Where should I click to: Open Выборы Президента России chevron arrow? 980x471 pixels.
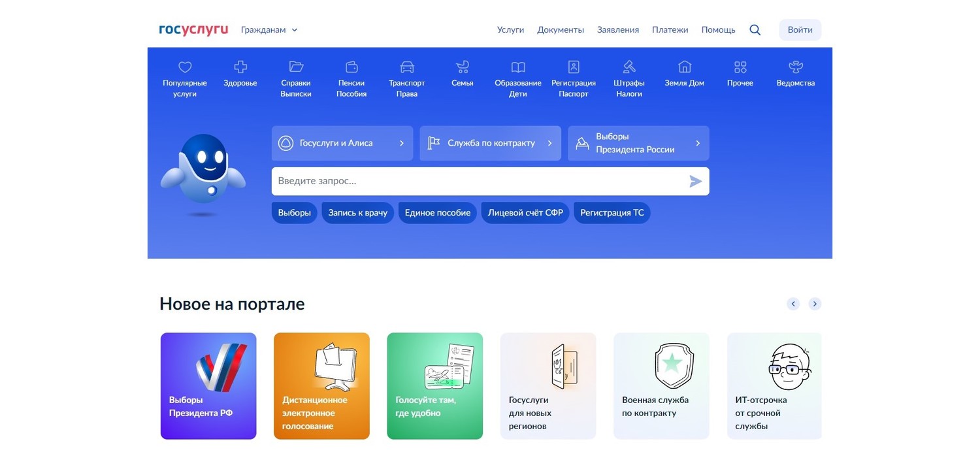coord(698,143)
